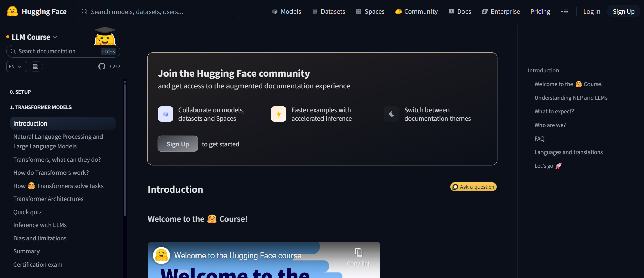Click the magnifier icon in main search
Viewport: 644px width, 278px height.
(84, 12)
